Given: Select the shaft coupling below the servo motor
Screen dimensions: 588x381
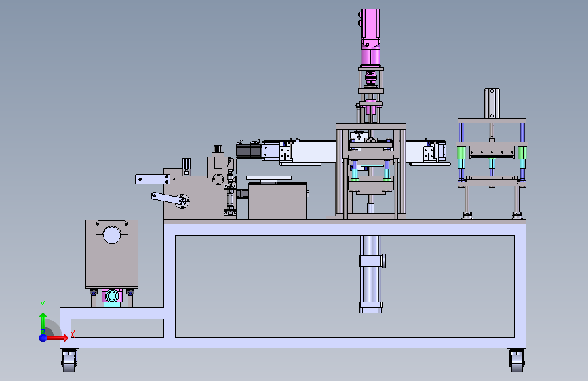Looking at the screenshot, I should point(371,79).
